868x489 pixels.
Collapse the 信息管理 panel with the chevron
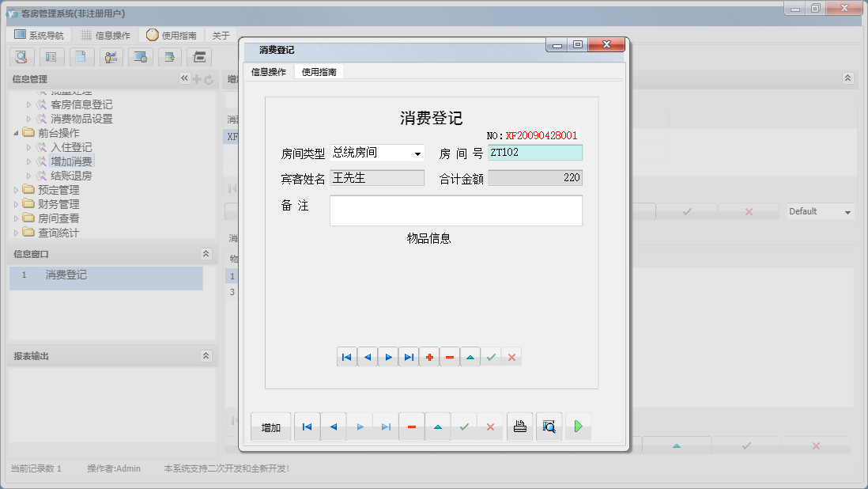tap(184, 78)
